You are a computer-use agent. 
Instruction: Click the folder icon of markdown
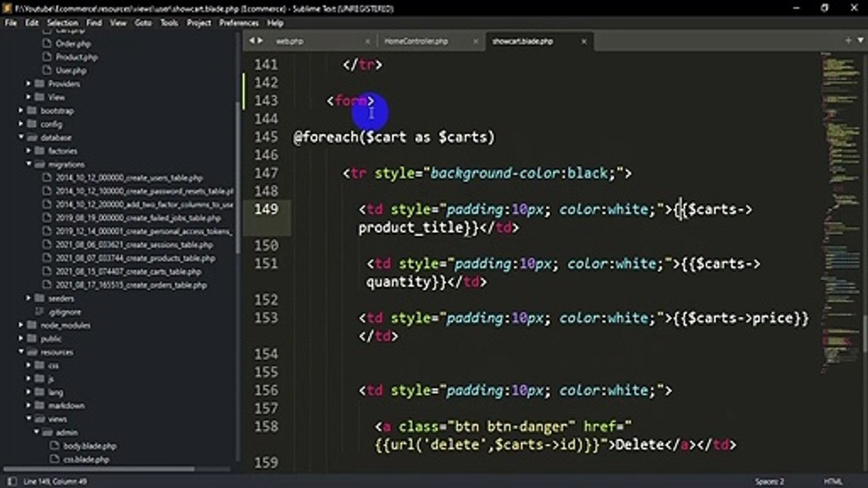(x=39, y=406)
